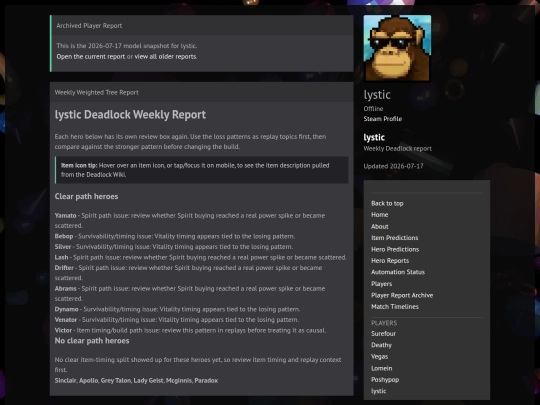Select player lystic in sidebar list
The height and width of the screenshot is (405, 540).
(x=378, y=391)
